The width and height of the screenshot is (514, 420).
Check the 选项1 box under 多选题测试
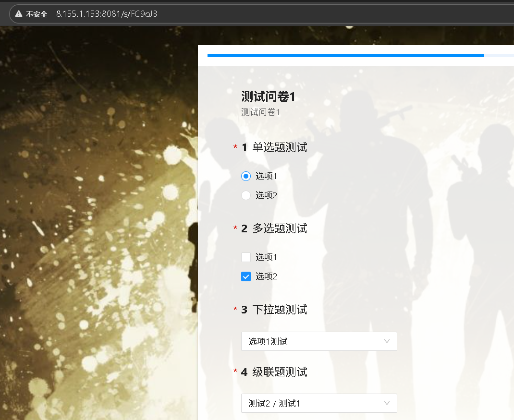[246, 257]
